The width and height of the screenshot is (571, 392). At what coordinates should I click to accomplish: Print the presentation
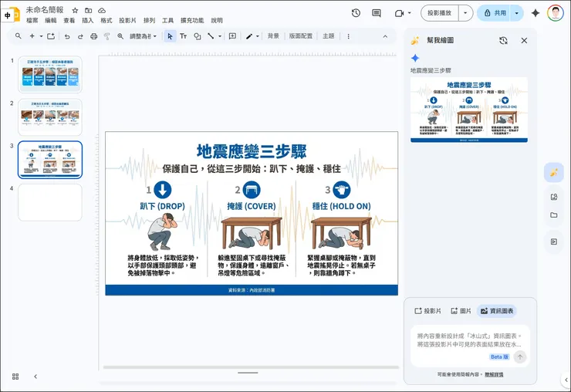click(x=93, y=36)
